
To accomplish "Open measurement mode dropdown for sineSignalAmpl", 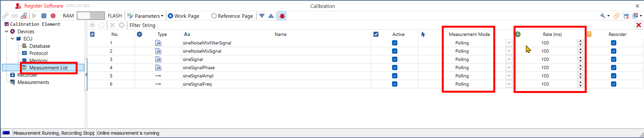I will (x=509, y=76).
